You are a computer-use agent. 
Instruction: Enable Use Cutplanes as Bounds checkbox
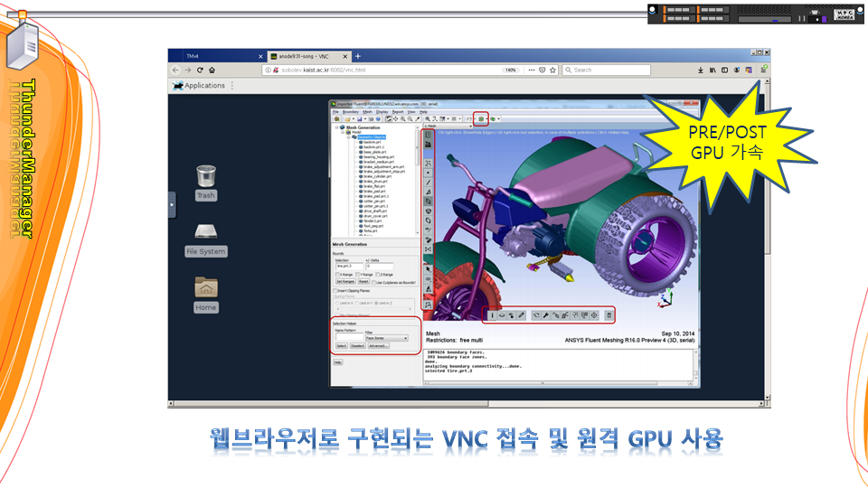tap(373, 283)
